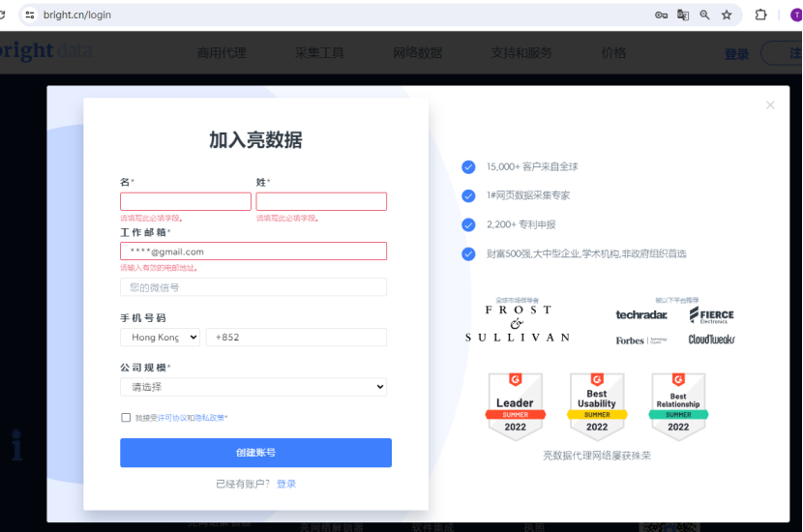Click the checkmark beside 15,000+ 客户来自全球
The image size is (803, 532).
point(468,167)
